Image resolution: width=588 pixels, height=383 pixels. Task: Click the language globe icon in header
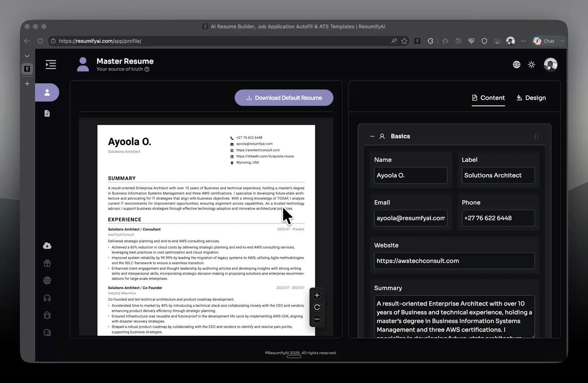516,65
